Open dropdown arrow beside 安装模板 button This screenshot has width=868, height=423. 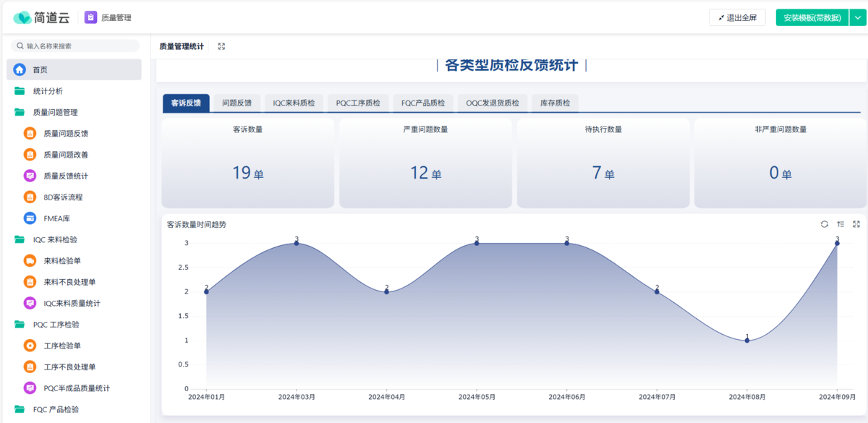click(858, 18)
